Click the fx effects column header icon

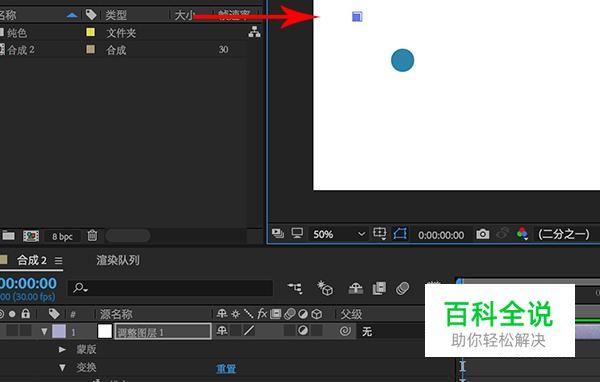pos(262,314)
